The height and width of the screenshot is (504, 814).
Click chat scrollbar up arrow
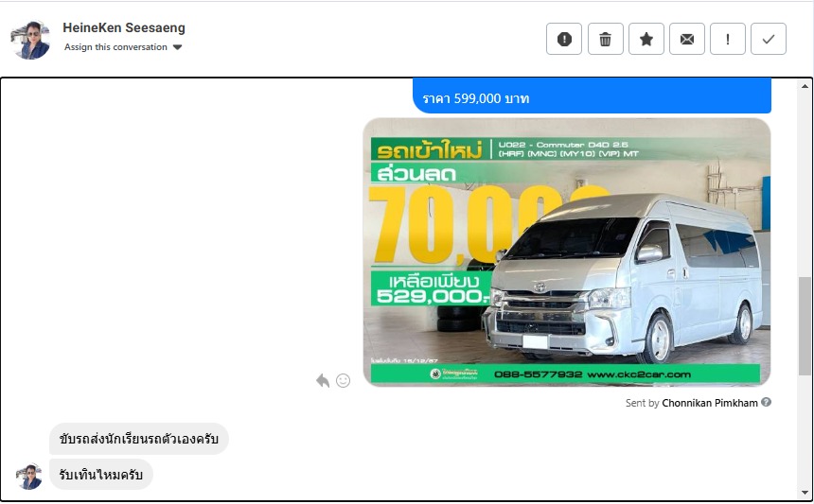click(x=805, y=86)
